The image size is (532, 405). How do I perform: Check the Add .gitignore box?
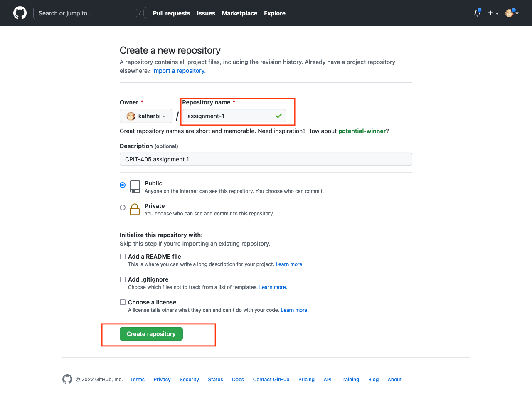[123, 279]
